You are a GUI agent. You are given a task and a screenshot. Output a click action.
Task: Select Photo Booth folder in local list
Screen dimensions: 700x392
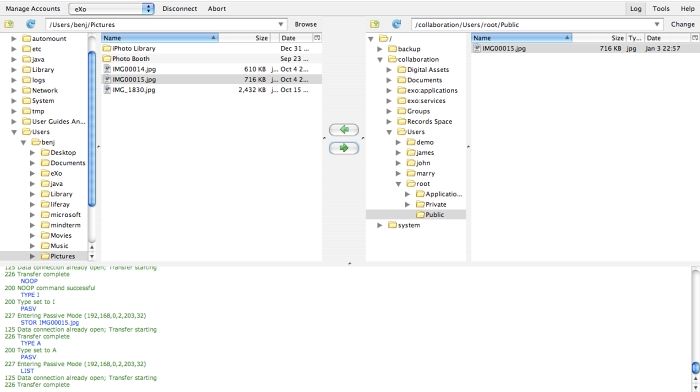pyautogui.click(x=130, y=58)
